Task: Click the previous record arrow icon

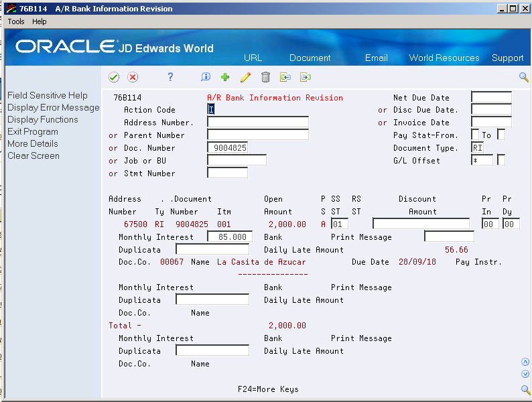Action: click(x=285, y=77)
